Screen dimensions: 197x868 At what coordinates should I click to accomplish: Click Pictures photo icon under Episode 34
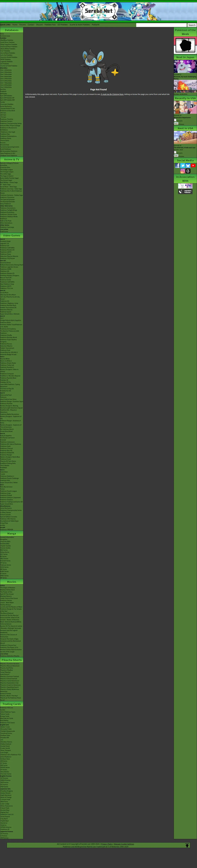(176, 124)
